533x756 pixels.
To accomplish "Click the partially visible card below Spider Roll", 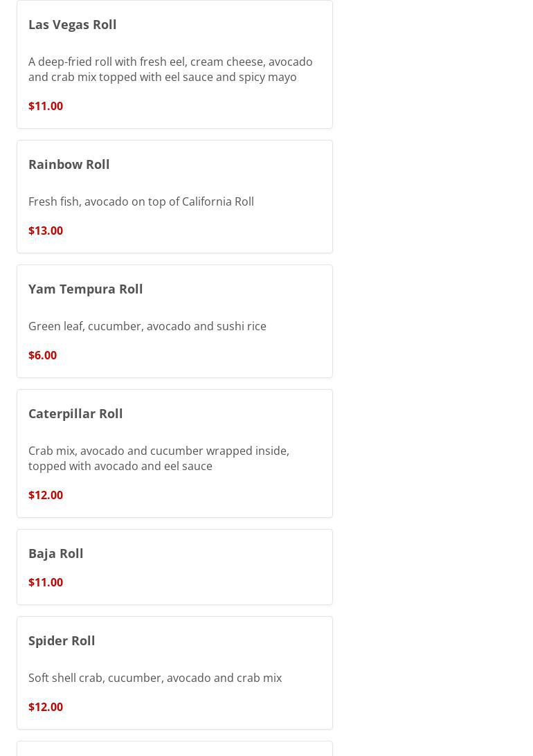I will click(174, 749).
